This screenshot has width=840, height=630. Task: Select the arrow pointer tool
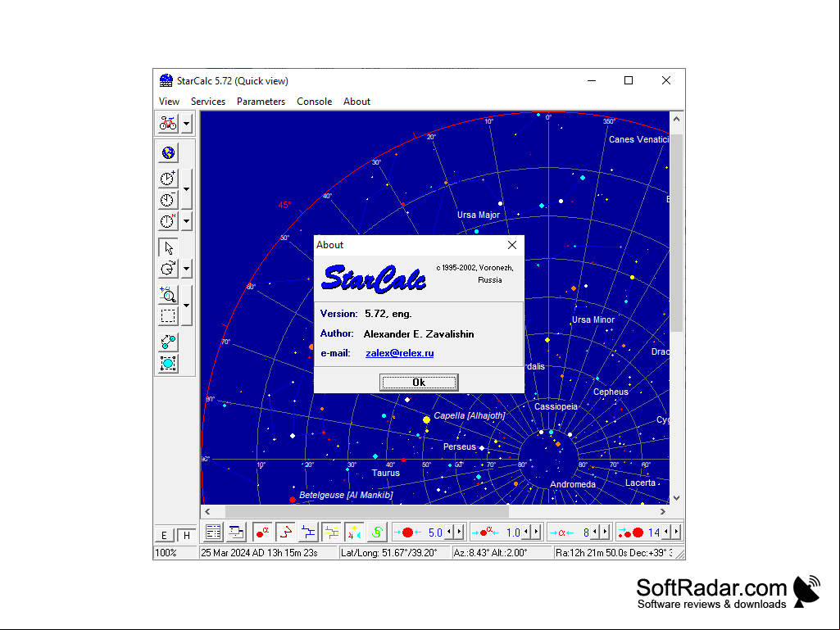pyautogui.click(x=168, y=247)
